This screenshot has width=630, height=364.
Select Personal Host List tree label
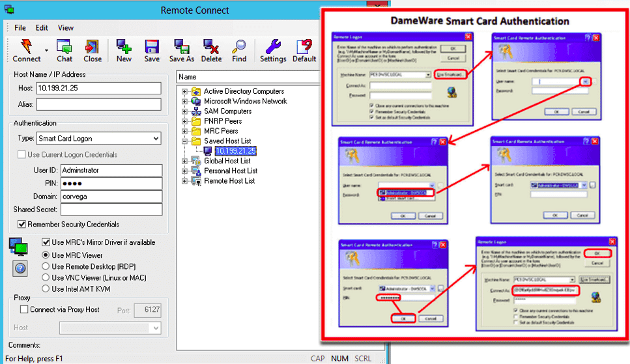pos(231,171)
